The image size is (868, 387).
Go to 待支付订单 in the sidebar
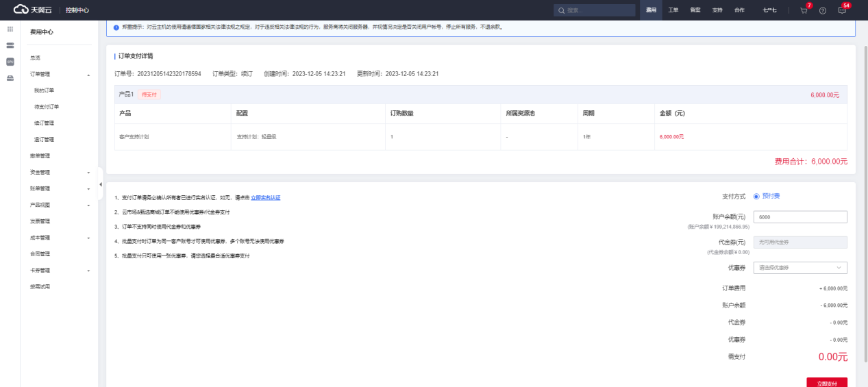47,107
